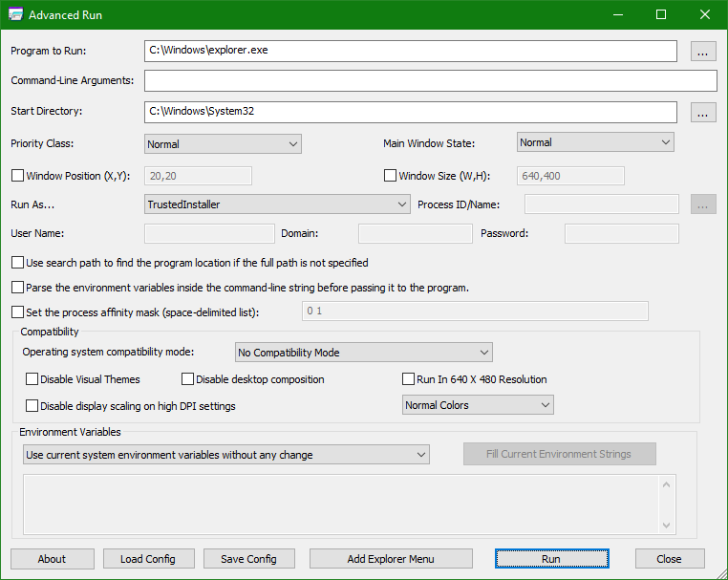Open the Main Window State dropdown
This screenshot has width=728, height=580.
coord(595,142)
